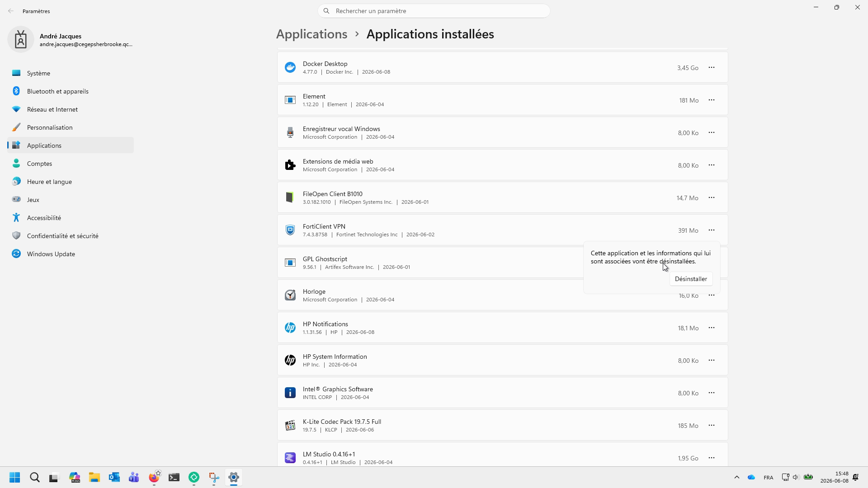Open options menu for K-Lite Codec Pack

[x=712, y=425]
